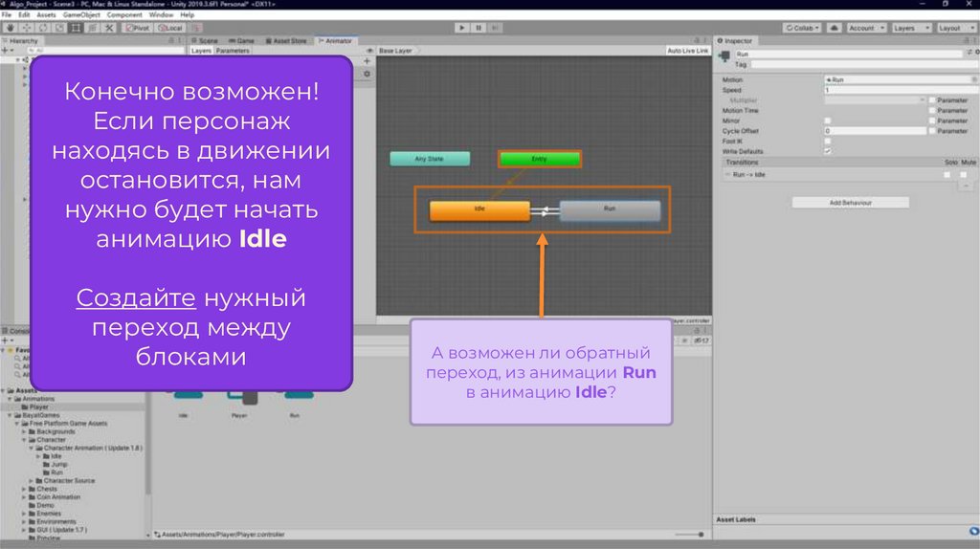Select the Hand tool in toolbar

pos(10,28)
